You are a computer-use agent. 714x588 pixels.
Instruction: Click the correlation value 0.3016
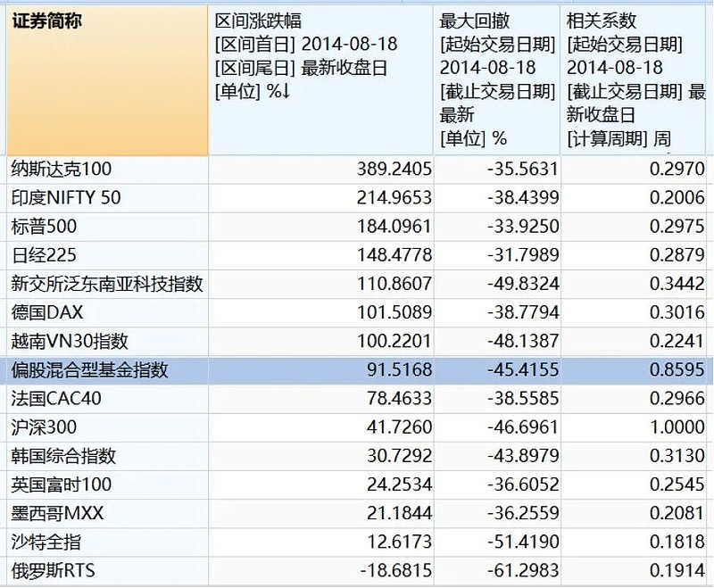677,312
